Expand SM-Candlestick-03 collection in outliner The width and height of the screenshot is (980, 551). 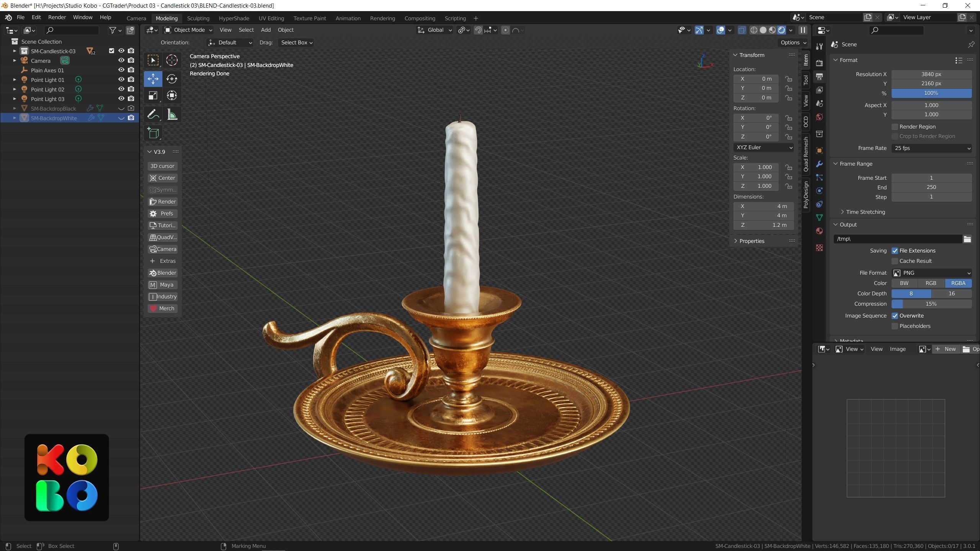(15, 51)
